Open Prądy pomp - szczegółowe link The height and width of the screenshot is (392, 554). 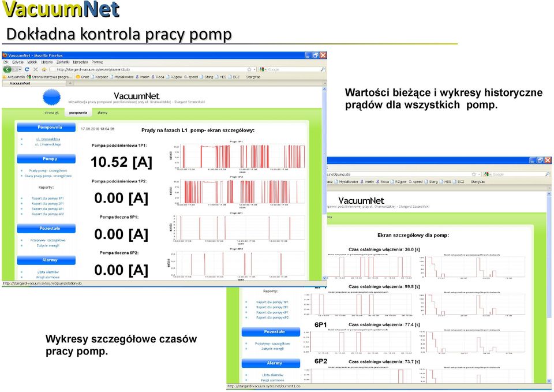tap(48, 170)
